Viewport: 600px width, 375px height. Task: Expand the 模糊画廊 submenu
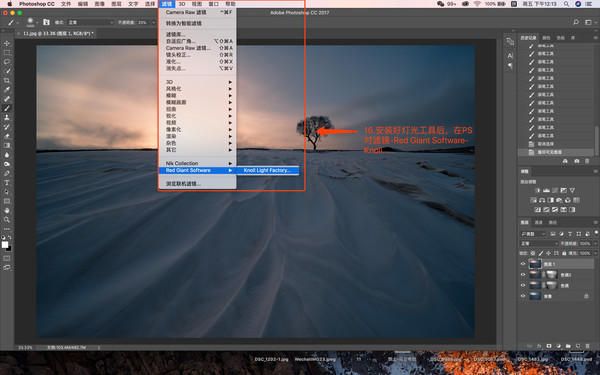[197, 102]
